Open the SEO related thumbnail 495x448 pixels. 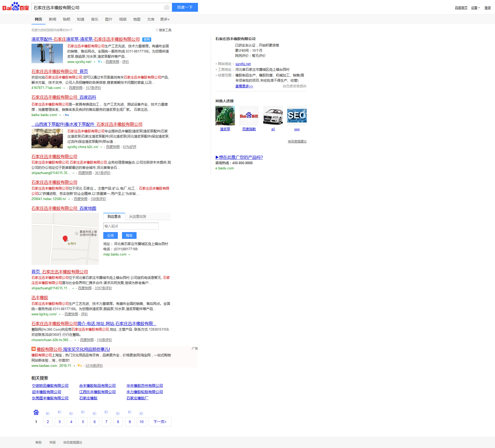pyautogui.click(x=297, y=116)
